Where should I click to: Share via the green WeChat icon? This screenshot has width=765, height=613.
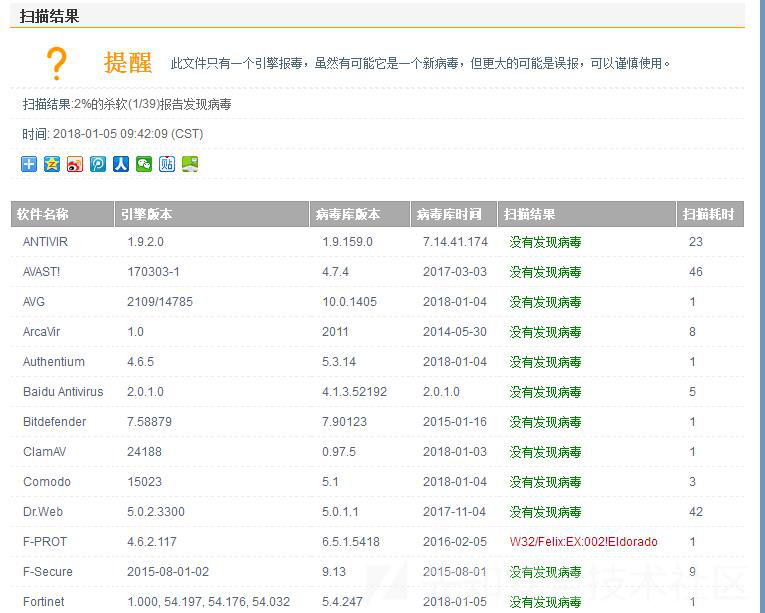coord(143,164)
